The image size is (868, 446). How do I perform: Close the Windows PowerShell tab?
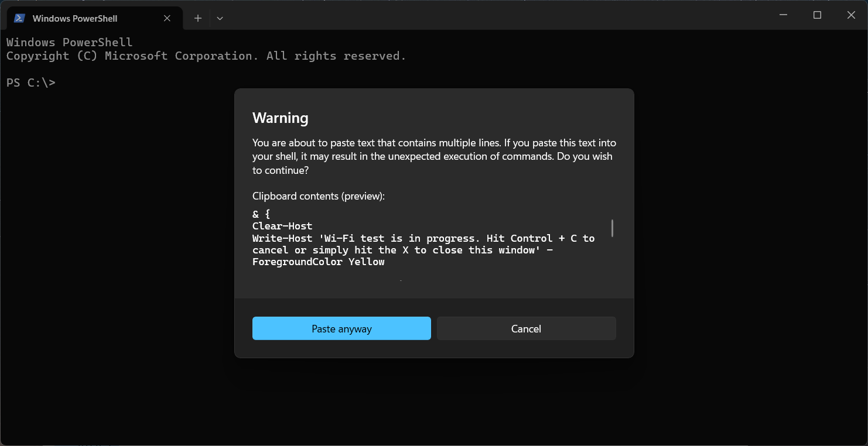(167, 18)
